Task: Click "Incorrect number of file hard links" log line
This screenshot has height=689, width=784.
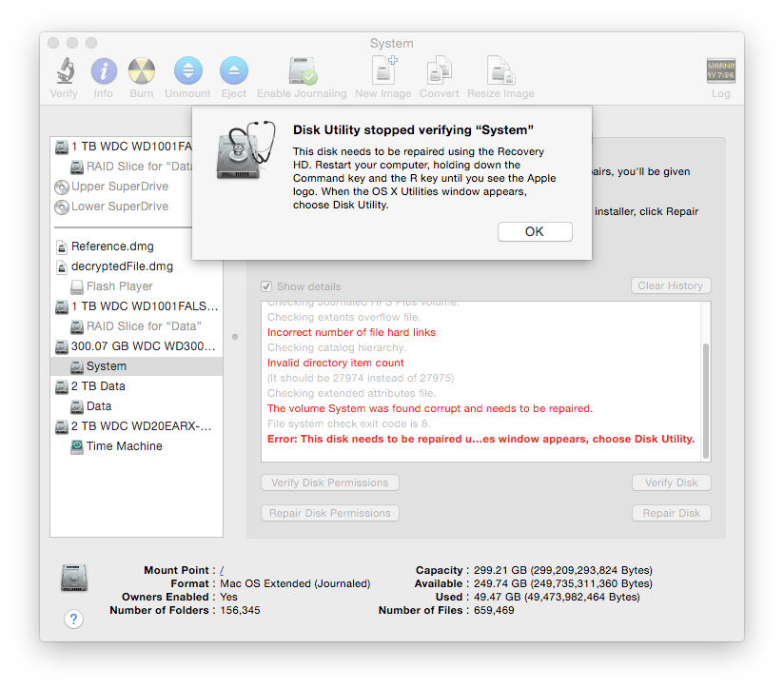Action: 351,332
